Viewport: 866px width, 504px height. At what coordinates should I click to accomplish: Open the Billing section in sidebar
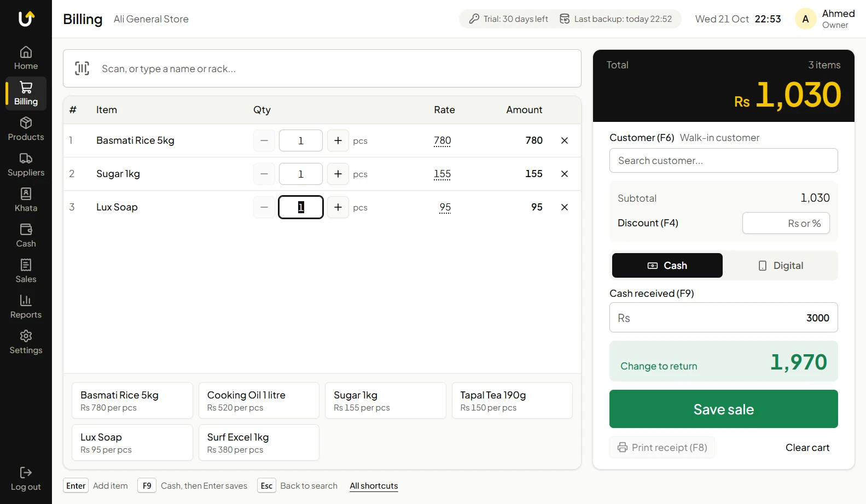[26, 94]
